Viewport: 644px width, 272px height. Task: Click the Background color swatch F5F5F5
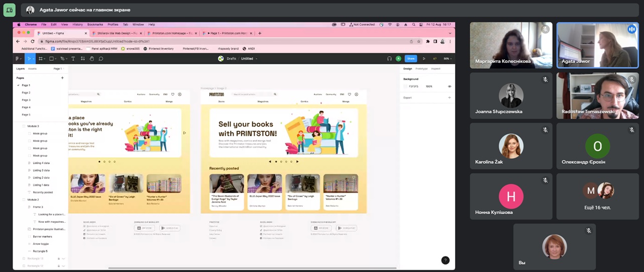405,86
